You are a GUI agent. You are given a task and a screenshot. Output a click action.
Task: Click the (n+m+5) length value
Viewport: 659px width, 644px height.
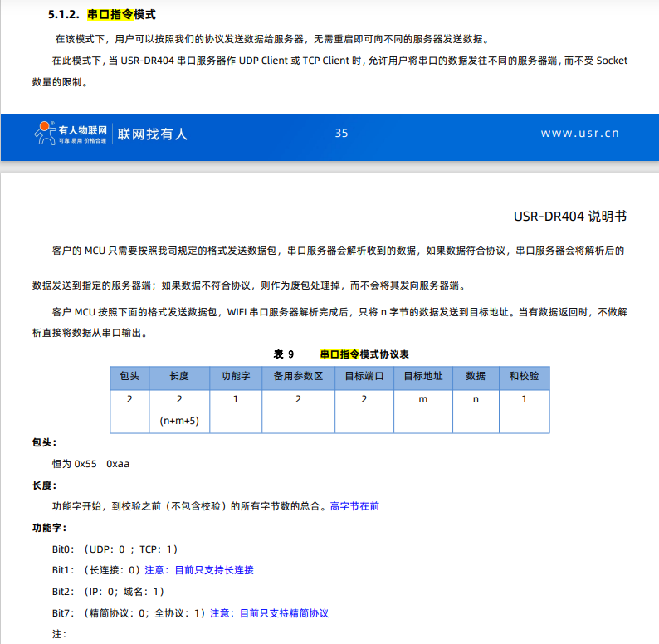[x=179, y=421]
